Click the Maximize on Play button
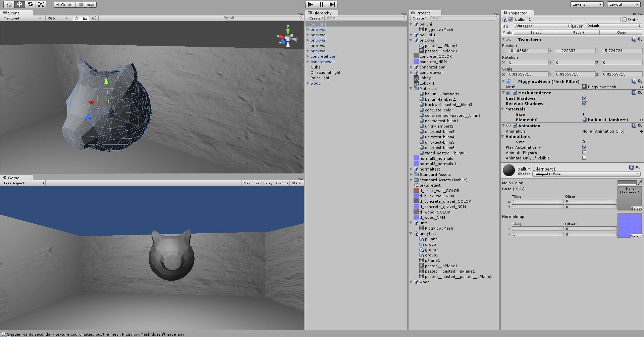644x337 pixels. click(258, 183)
